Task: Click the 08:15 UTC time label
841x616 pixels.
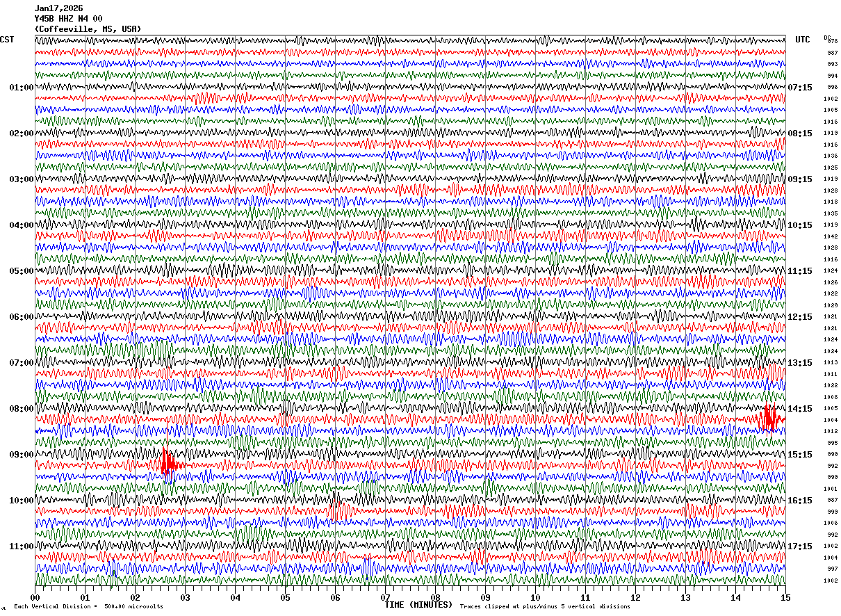Action: tap(800, 133)
